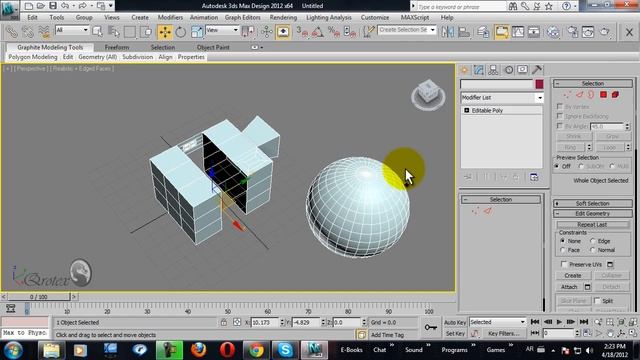Click the Mirror tool icon
This screenshot has width=640, height=360.
tap(448, 32)
